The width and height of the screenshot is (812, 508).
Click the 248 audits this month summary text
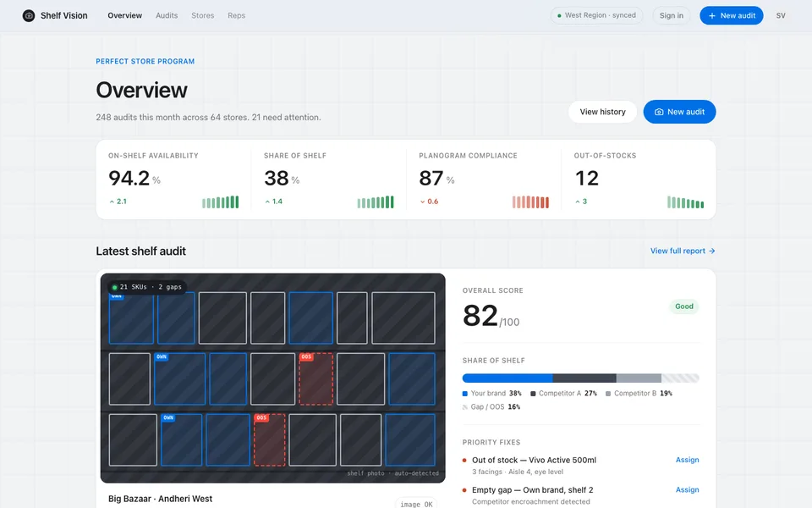pyautogui.click(x=208, y=117)
